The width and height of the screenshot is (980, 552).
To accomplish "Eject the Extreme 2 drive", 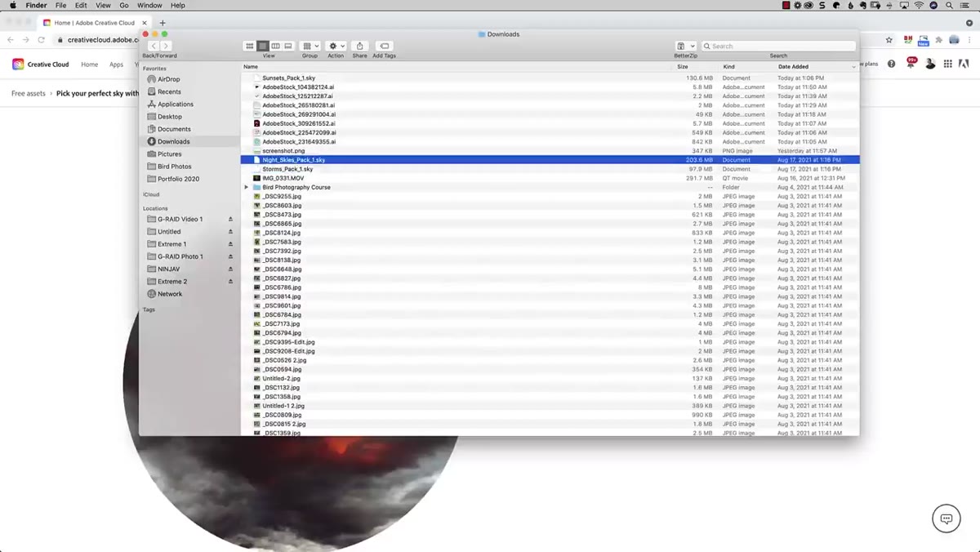I will [230, 282].
